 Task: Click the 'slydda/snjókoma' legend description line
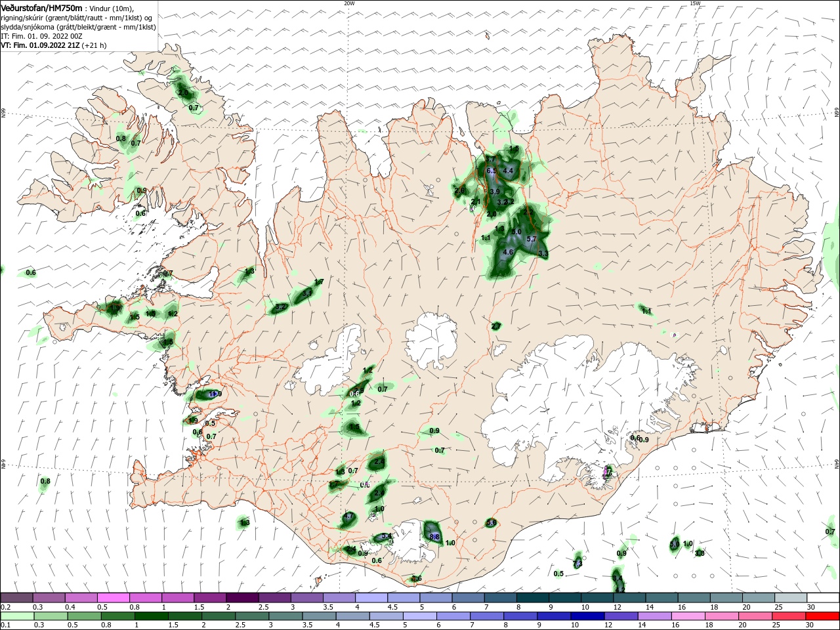(78, 27)
